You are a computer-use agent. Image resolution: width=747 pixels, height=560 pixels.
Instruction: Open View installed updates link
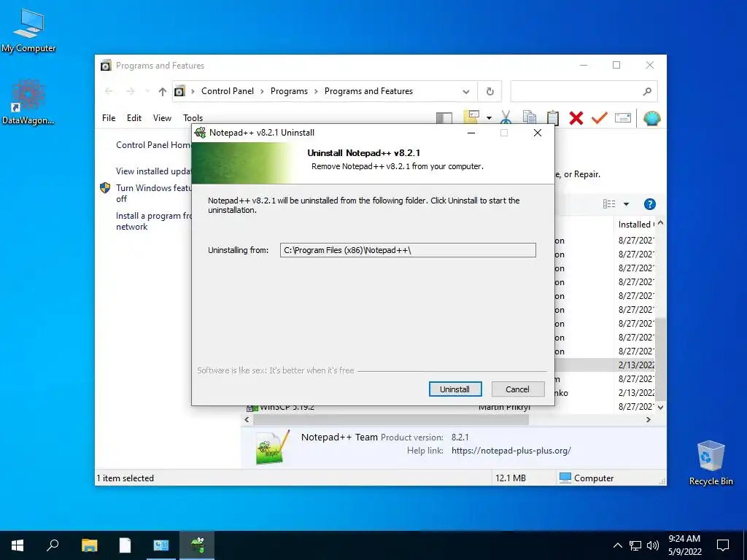coord(153,171)
